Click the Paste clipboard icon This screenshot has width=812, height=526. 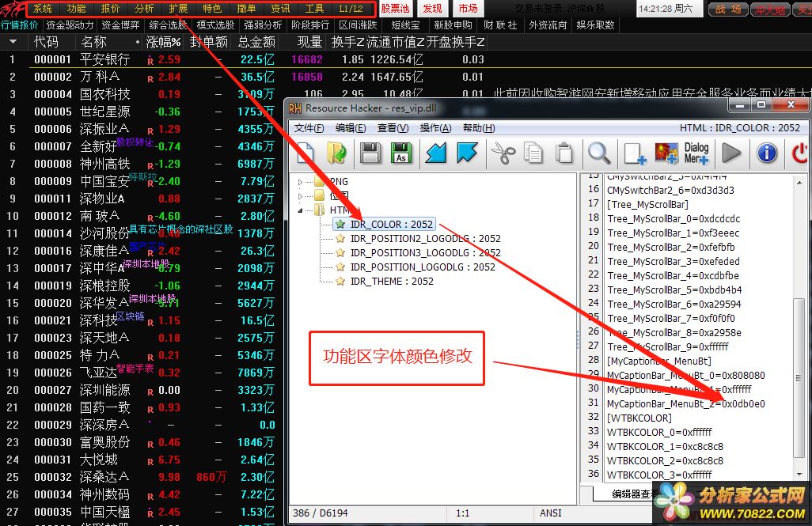(564, 153)
